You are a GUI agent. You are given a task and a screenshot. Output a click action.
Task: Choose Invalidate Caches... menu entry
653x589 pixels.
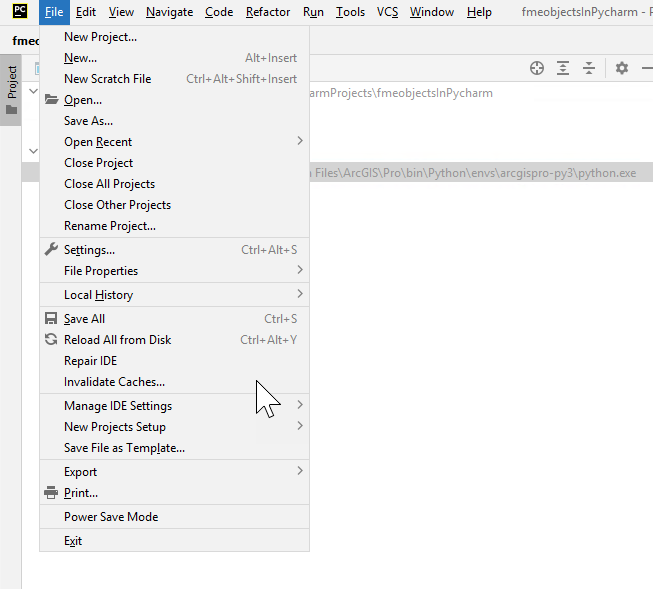(x=114, y=382)
